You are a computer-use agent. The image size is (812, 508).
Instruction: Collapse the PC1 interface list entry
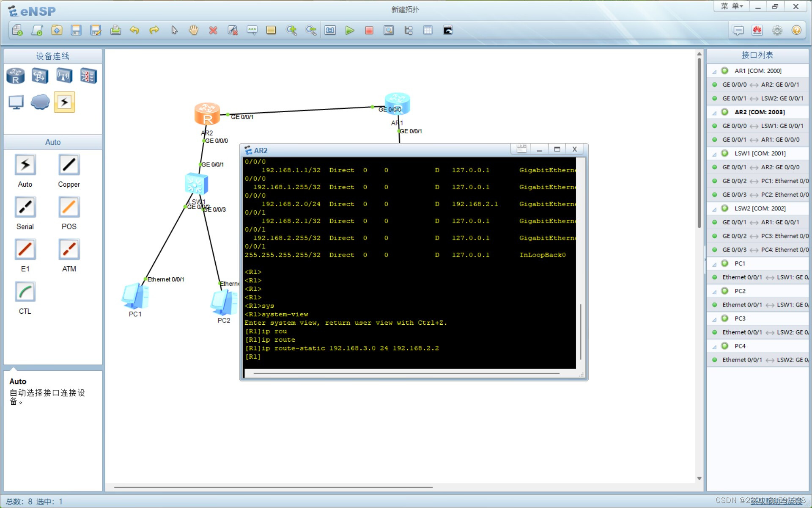[714, 264]
